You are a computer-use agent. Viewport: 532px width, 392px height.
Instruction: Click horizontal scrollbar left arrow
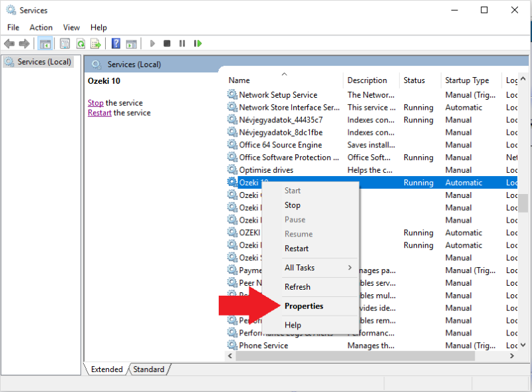point(230,355)
